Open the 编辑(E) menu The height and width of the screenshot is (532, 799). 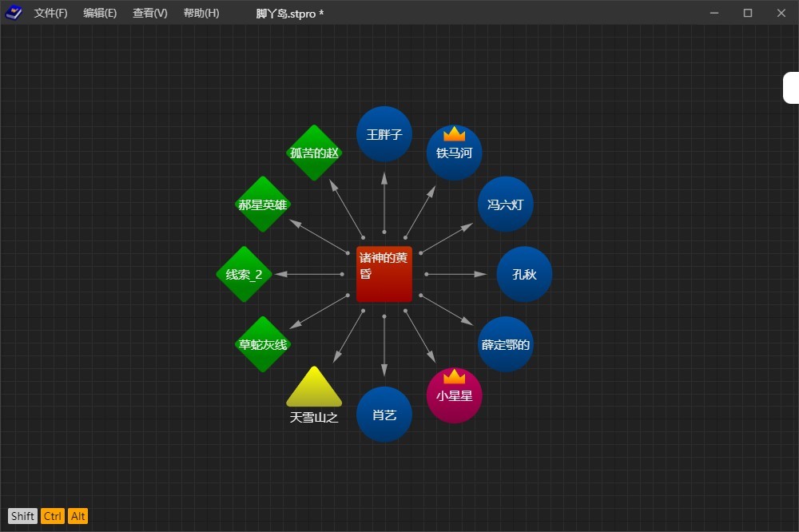[100, 14]
